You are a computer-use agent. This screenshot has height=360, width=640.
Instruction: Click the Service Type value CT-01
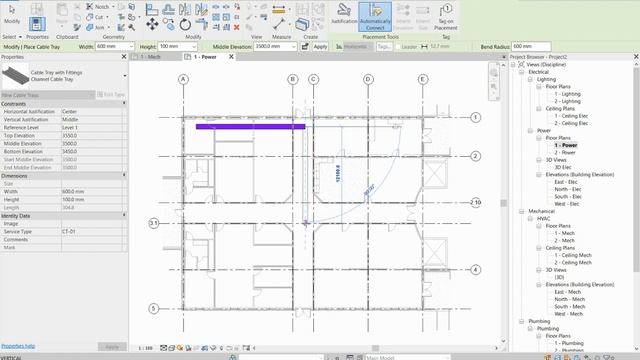coord(92,231)
